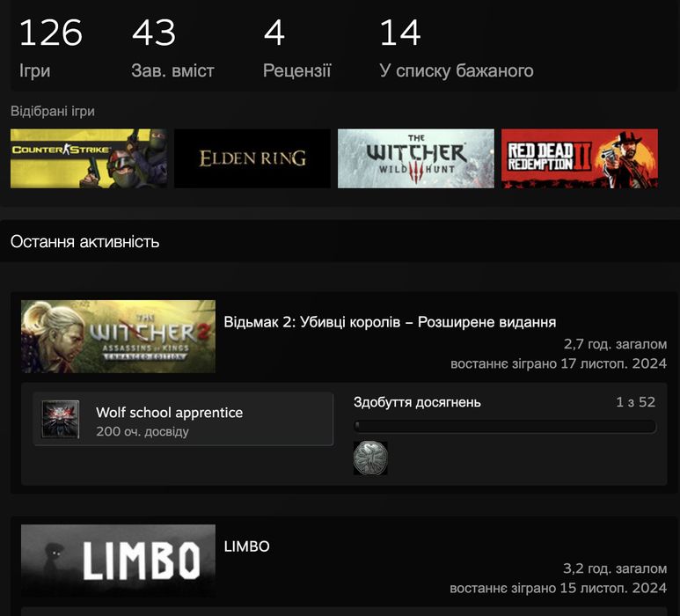Viewport: 680px width, 616px height.
Task: Click the achievement progress bar for Witcher 2
Action: coord(505,427)
